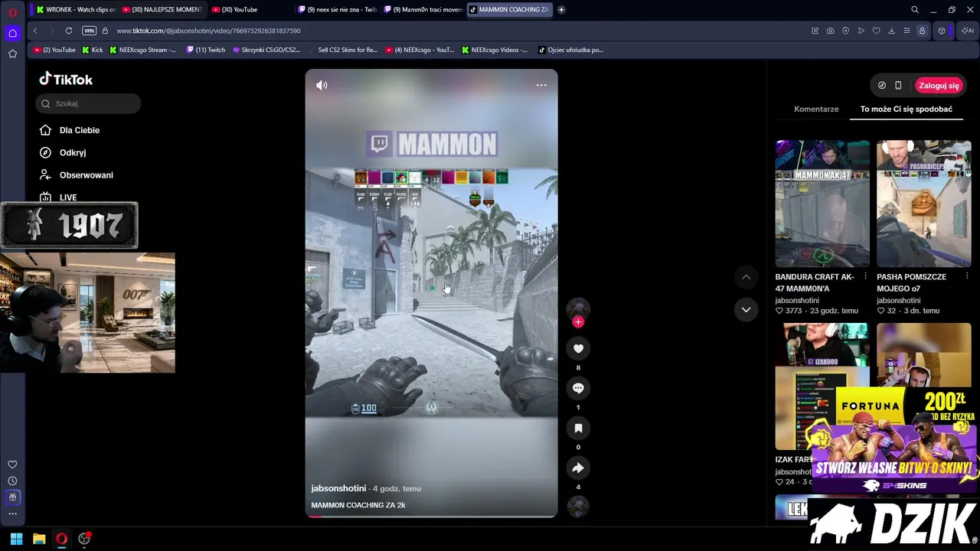
Task: Mute the TikTok video with speaker icon
Action: coord(322,86)
